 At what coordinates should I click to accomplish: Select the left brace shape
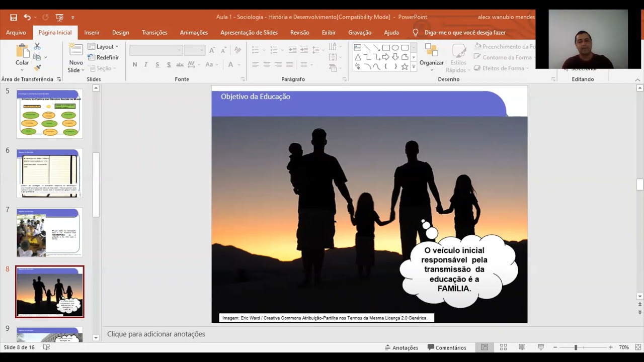click(x=386, y=66)
